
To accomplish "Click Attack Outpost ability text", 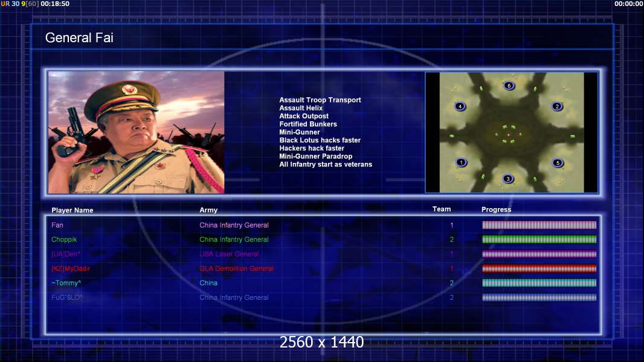I will tap(304, 116).
